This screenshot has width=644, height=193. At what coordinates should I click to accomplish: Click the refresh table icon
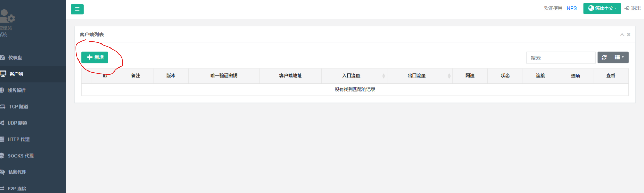[604, 58]
